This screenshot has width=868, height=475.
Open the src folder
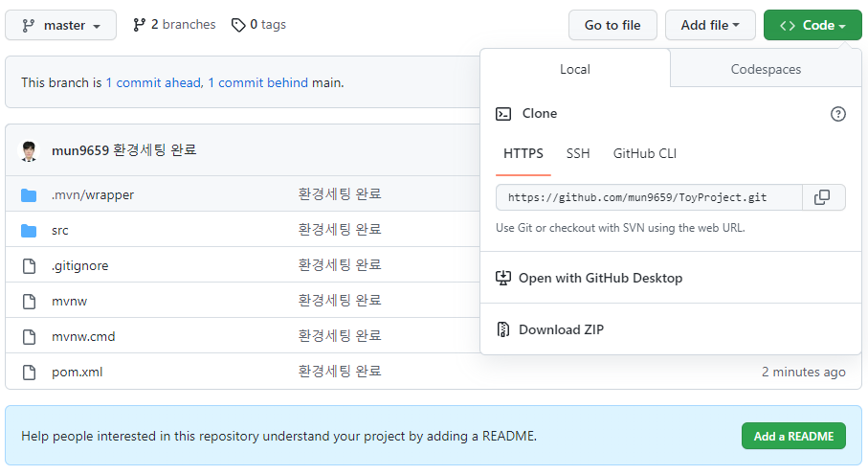[x=59, y=231]
